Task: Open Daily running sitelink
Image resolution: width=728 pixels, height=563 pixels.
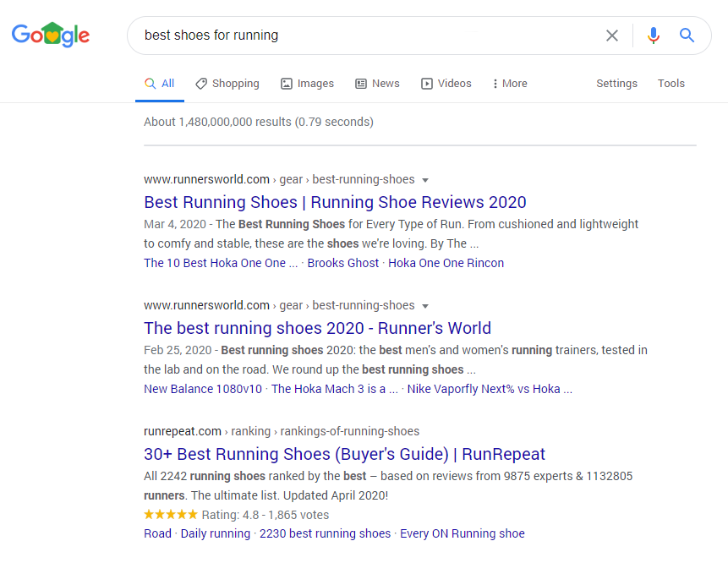Action: (216, 533)
